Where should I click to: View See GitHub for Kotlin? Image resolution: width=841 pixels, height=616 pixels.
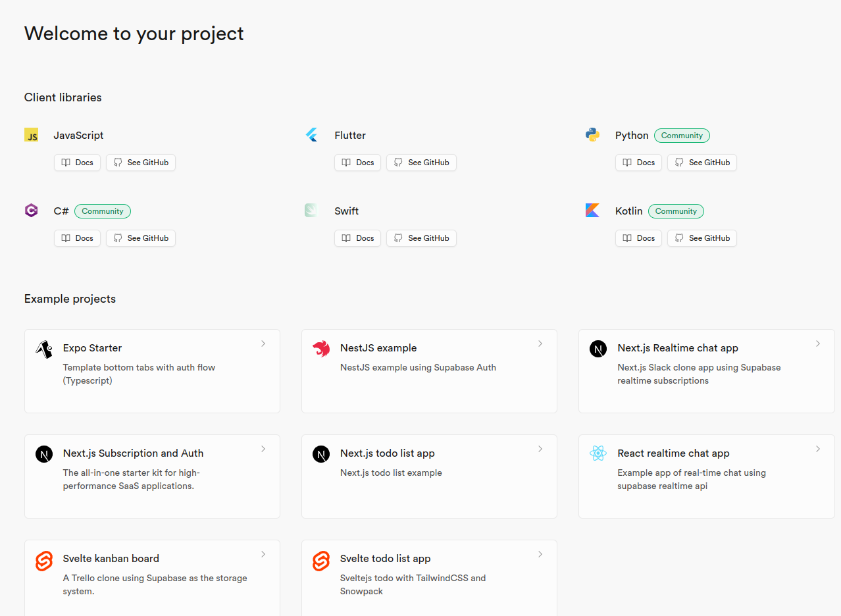coord(701,238)
